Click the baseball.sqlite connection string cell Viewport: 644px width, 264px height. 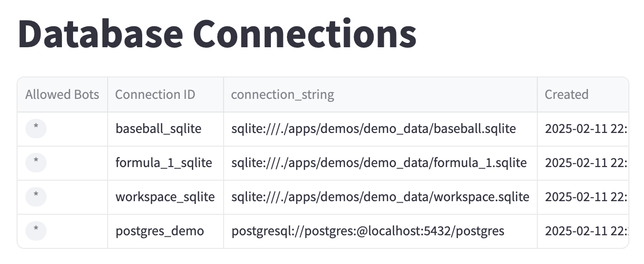coord(380,129)
